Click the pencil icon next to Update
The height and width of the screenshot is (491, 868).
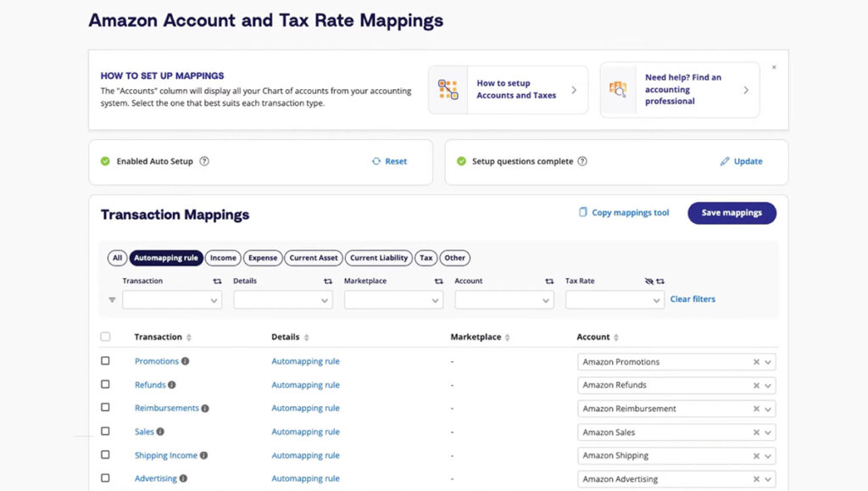(726, 161)
